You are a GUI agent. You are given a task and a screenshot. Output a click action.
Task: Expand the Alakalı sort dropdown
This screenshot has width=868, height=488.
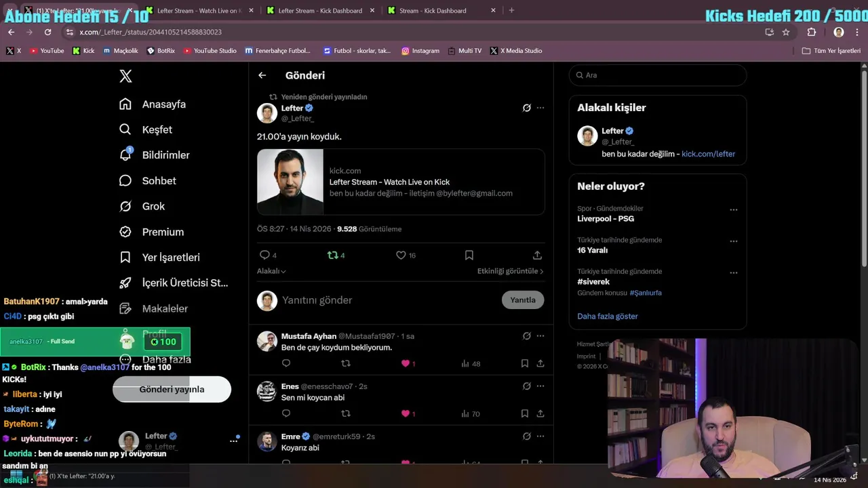pyautogui.click(x=271, y=271)
